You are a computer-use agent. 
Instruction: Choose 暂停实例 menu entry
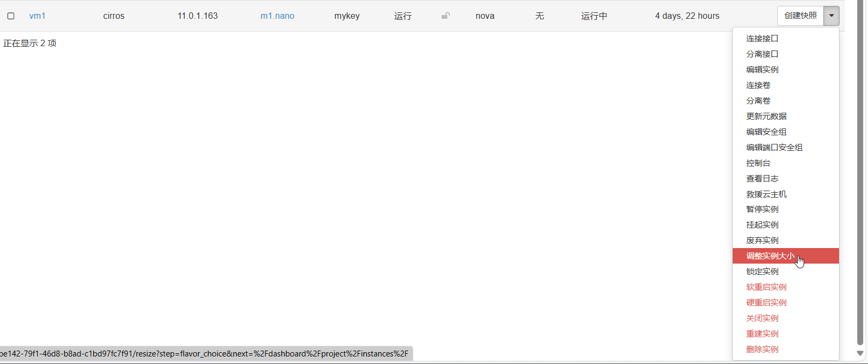[785, 209]
